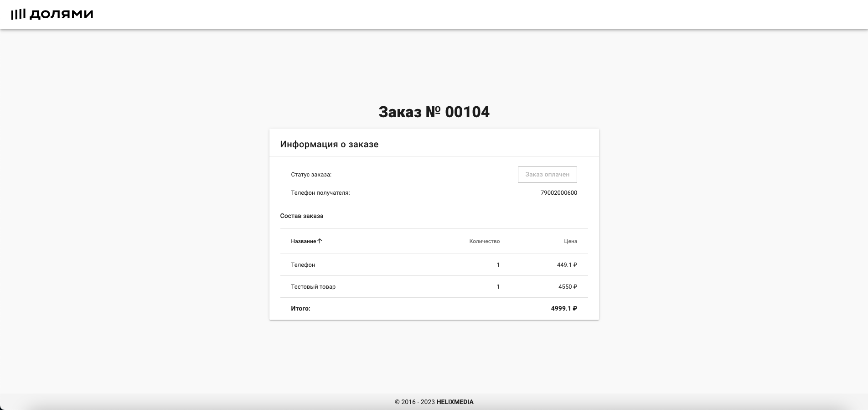Select the Тестовый товар item name

[313, 287]
